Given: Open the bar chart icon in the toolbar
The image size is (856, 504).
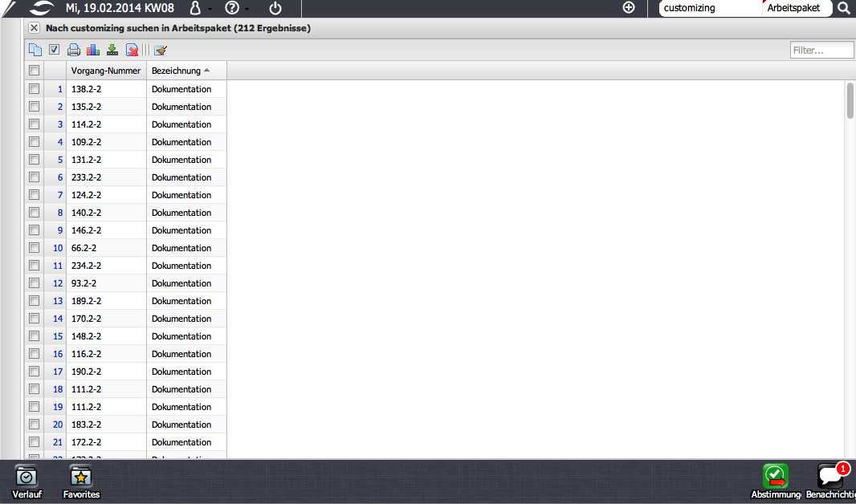Looking at the screenshot, I should coord(93,50).
